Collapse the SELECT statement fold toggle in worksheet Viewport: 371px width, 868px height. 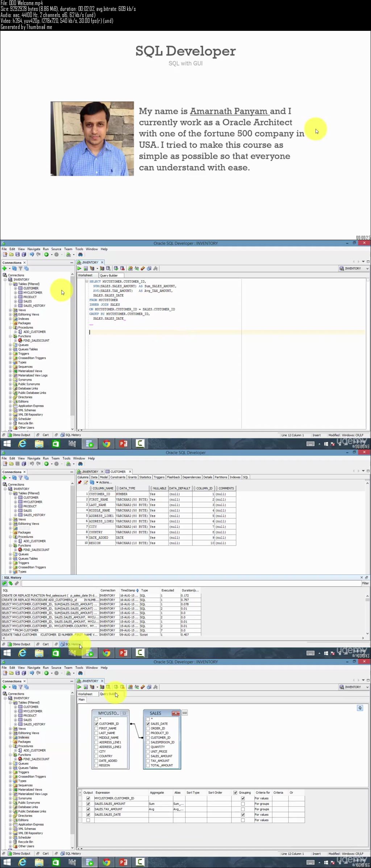point(87,281)
